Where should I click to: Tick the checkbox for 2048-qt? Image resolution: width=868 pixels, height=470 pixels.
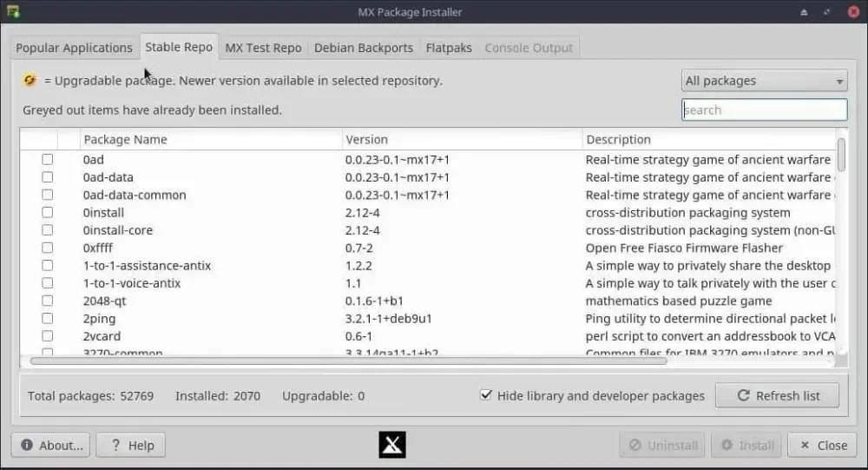click(48, 301)
